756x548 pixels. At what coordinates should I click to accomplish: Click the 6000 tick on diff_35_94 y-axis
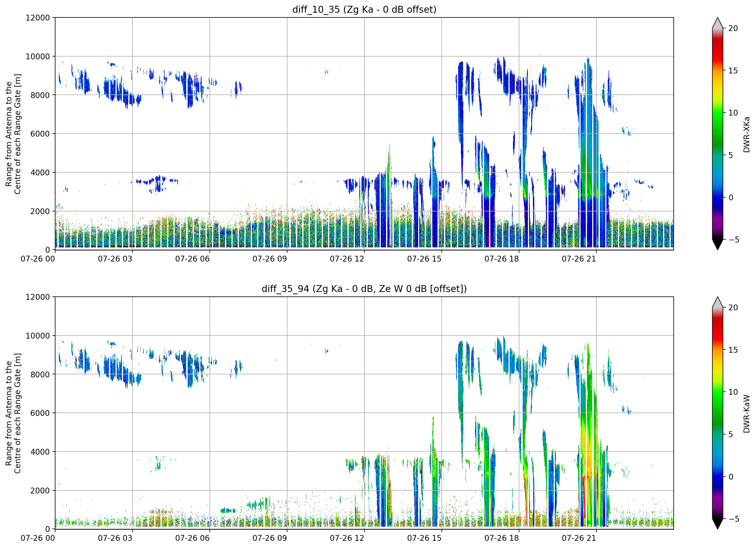pyautogui.click(x=40, y=413)
